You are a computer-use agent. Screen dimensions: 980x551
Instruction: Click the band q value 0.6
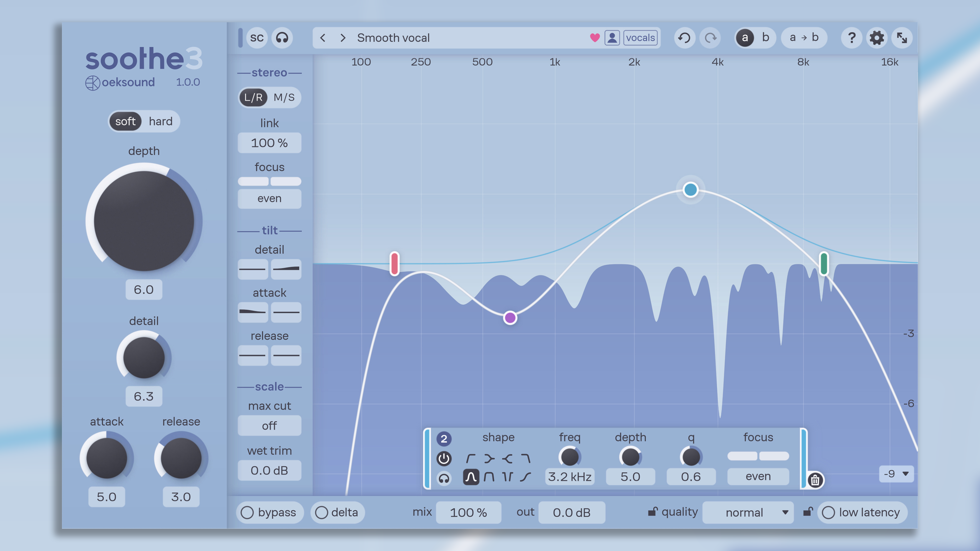pos(691,477)
